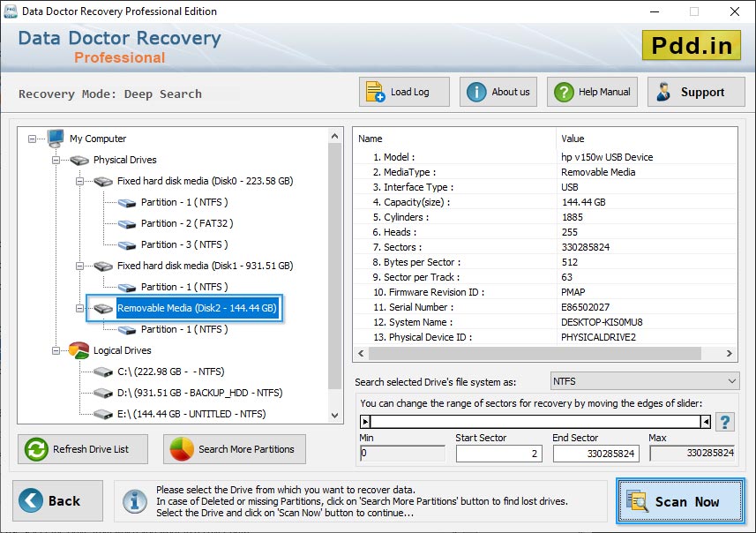This screenshot has height=533, width=756.
Task: Go Back to previous step
Action: point(58,500)
